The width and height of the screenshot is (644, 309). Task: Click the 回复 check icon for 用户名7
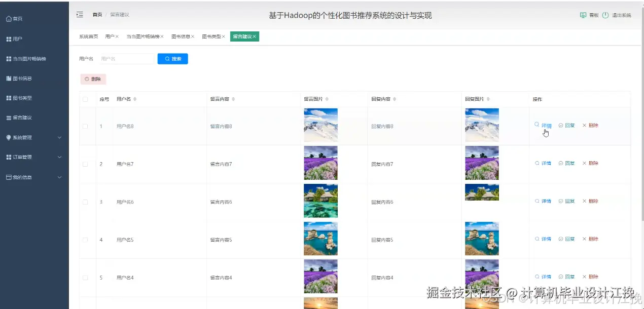click(561, 163)
